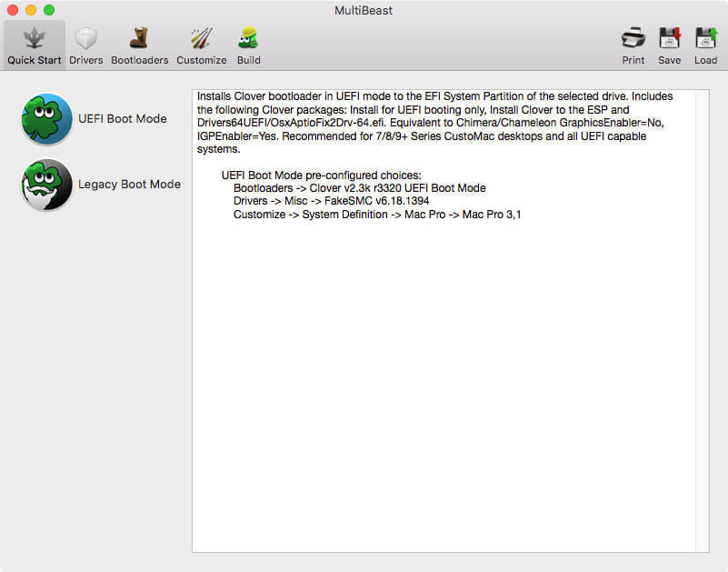Open the Bootloaders section
728x572 pixels.
pos(139,43)
